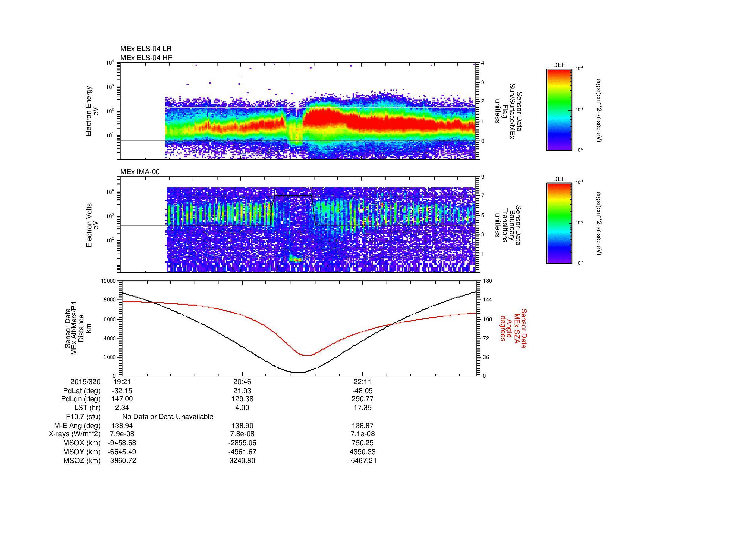This screenshot has width=756, height=534.
Task: Click the '19:21' time tick label
Action: (x=122, y=382)
